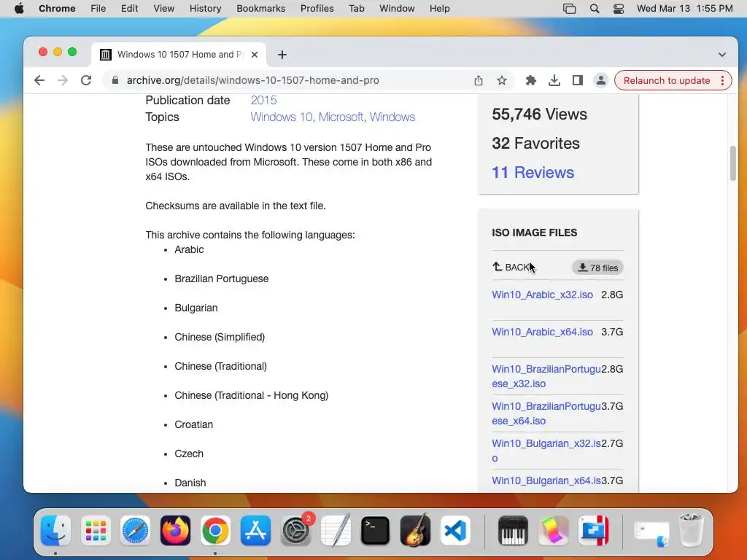Image resolution: width=747 pixels, height=560 pixels.
Task: Open the Help menu
Action: click(x=439, y=9)
